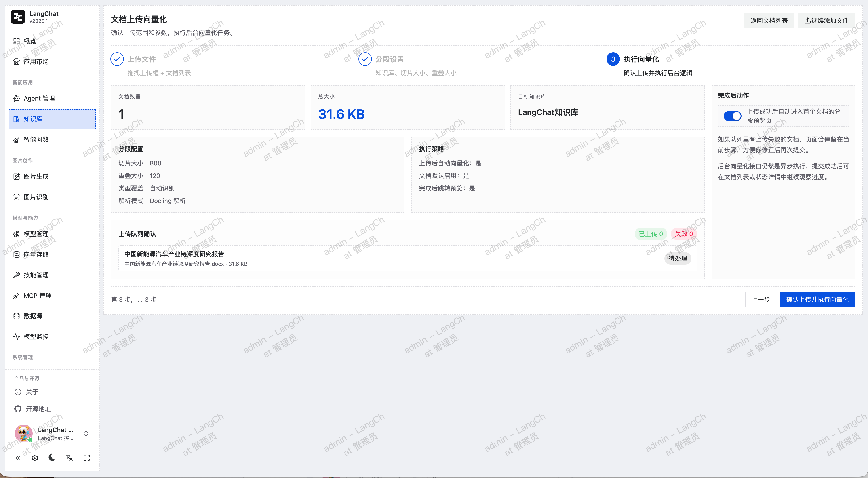Click the 向量存储 database icon
The image size is (868, 478).
[17, 254]
